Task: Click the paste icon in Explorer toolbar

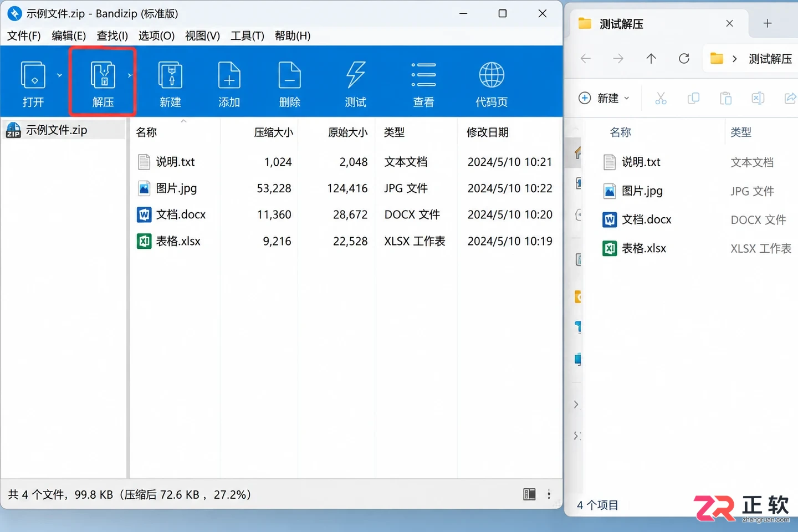Action: click(725, 99)
